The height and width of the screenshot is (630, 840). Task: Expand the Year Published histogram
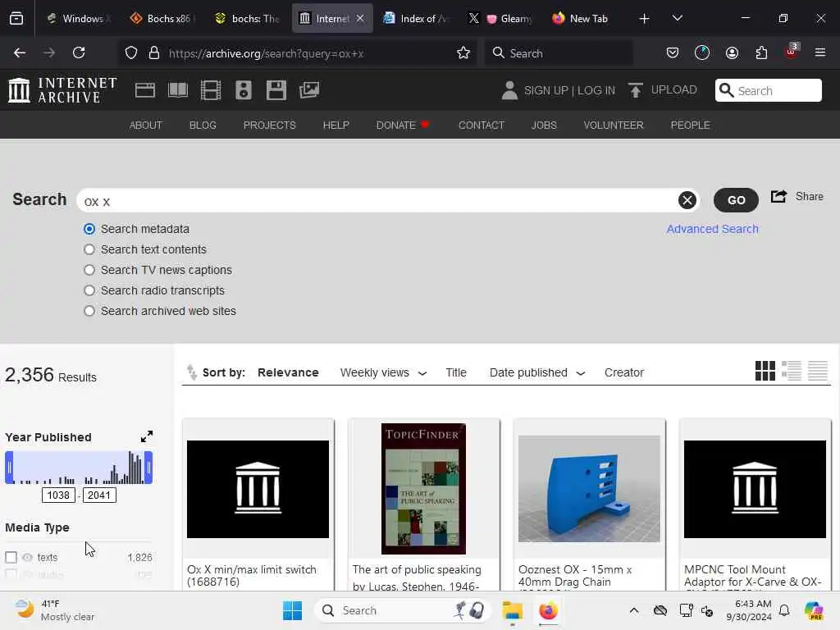pos(146,436)
